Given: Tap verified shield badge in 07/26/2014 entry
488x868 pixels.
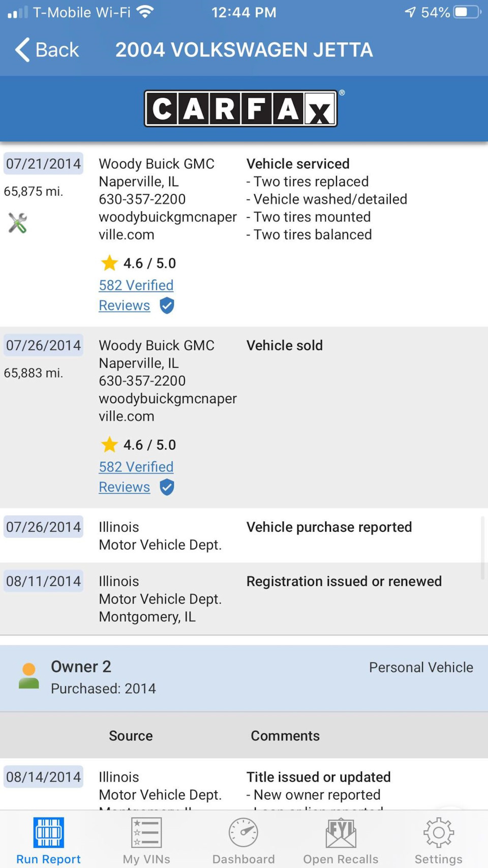Looking at the screenshot, I should point(167,487).
